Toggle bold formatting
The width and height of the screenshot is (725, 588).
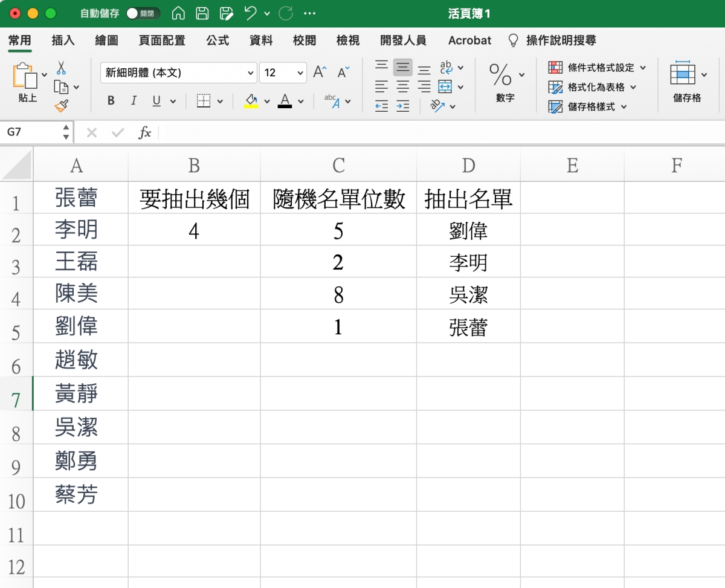pyautogui.click(x=111, y=101)
